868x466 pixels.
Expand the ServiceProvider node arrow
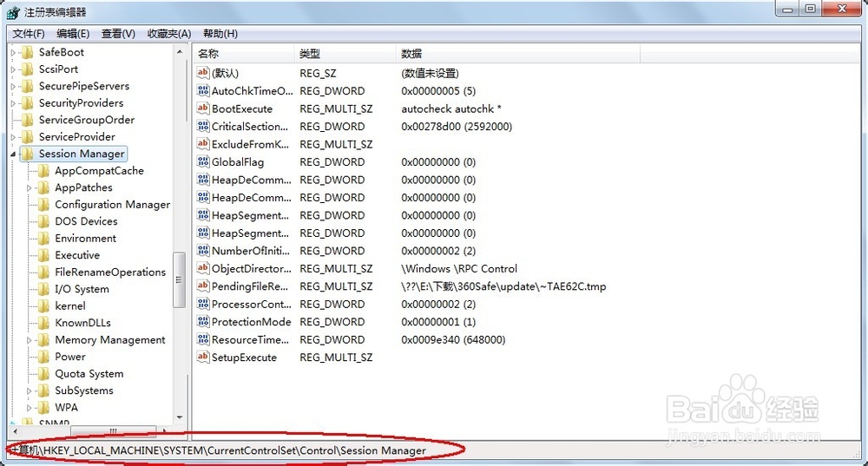click(x=13, y=137)
